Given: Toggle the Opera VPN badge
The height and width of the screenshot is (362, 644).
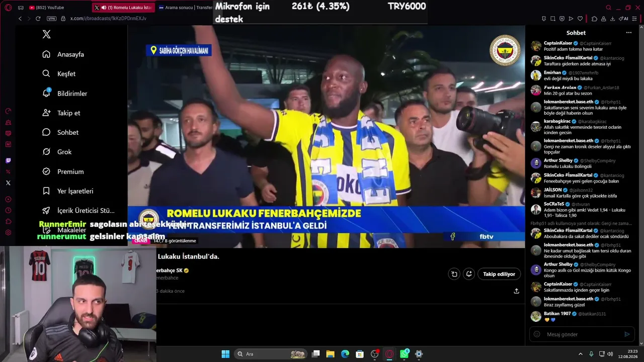Looking at the screenshot, I should click(x=51, y=19).
